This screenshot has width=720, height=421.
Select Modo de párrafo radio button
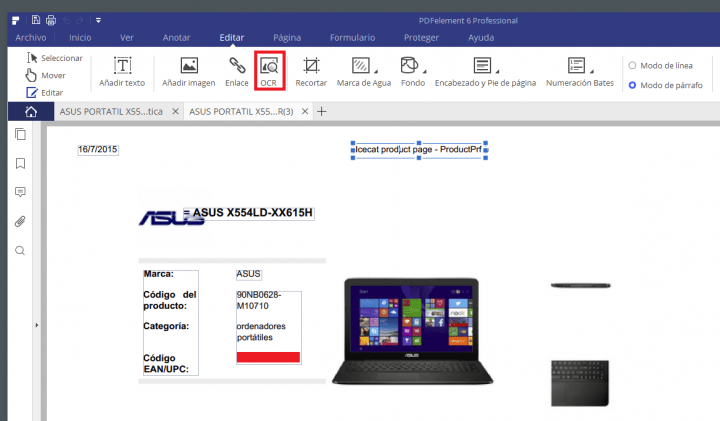coord(632,85)
